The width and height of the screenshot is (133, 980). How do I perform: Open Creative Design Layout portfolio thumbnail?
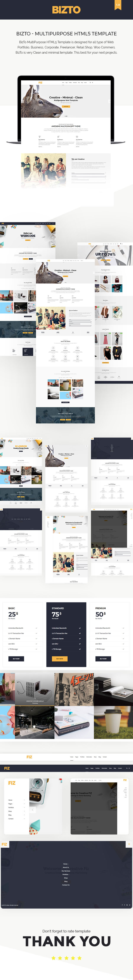click(35, 689)
